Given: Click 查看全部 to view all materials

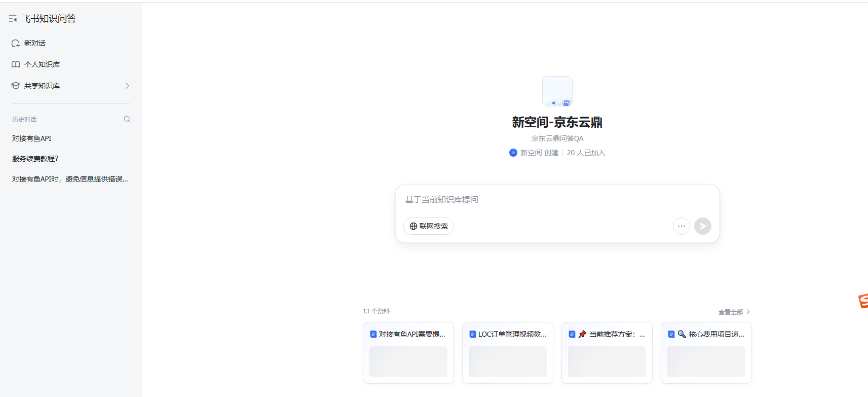Looking at the screenshot, I should [734, 312].
